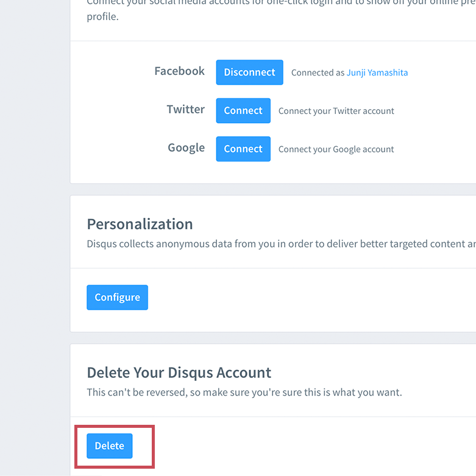Click the 'Connect your Google account' hint text

pos(336,149)
